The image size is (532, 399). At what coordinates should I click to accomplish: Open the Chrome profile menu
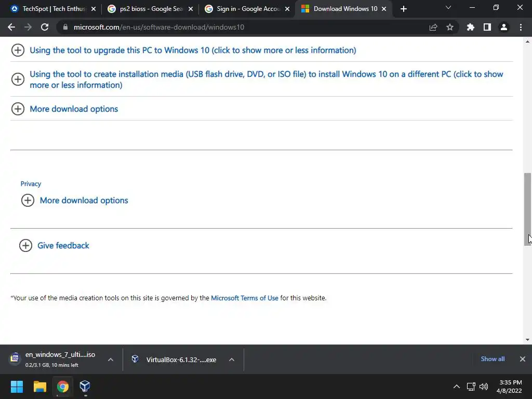click(504, 27)
